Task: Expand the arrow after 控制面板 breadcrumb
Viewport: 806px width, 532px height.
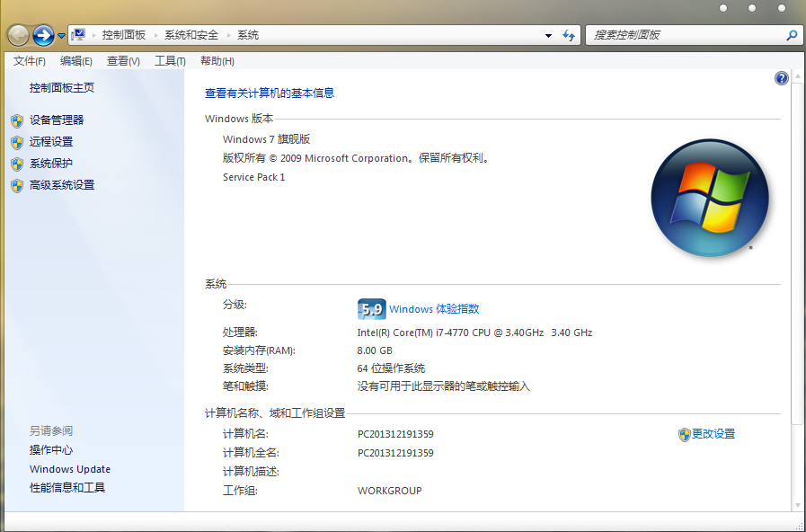Action: (155, 35)
